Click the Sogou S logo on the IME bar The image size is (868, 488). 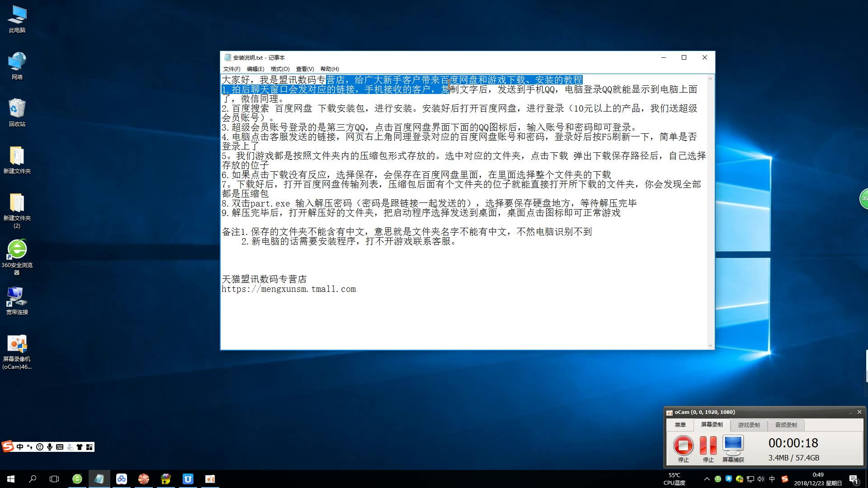pyautogui.click(x=8, y=447)
